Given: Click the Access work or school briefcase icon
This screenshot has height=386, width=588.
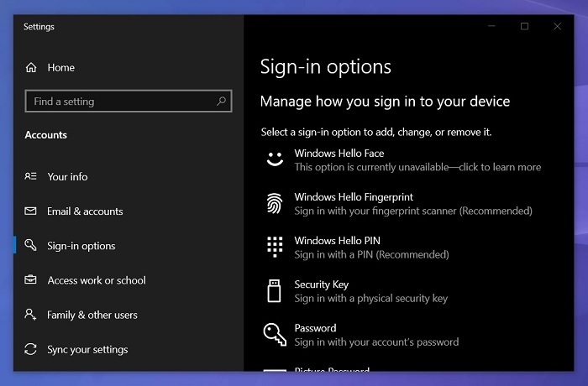Looking at the screenshot, I should [x=30, y=279].
